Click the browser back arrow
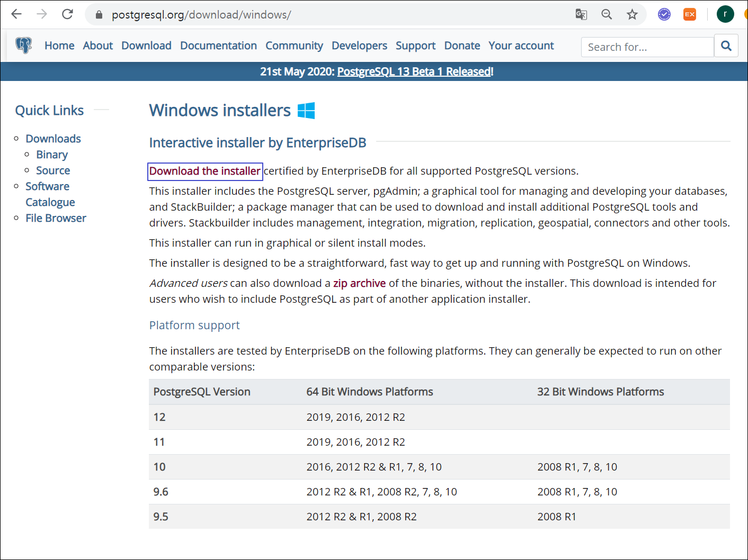This screenshot has width=748, height=560. (x=16, y=14)
